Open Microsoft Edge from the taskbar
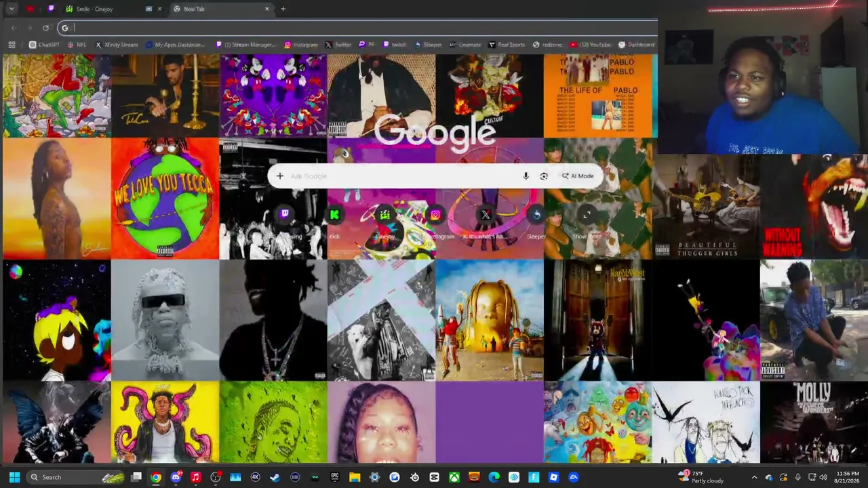 pos(494,477)
